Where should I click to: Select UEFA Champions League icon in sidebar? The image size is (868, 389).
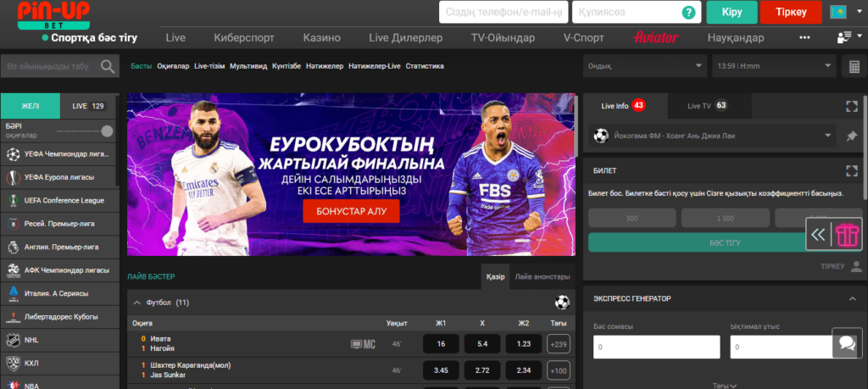pyautogui.click(x=12, y=154)
